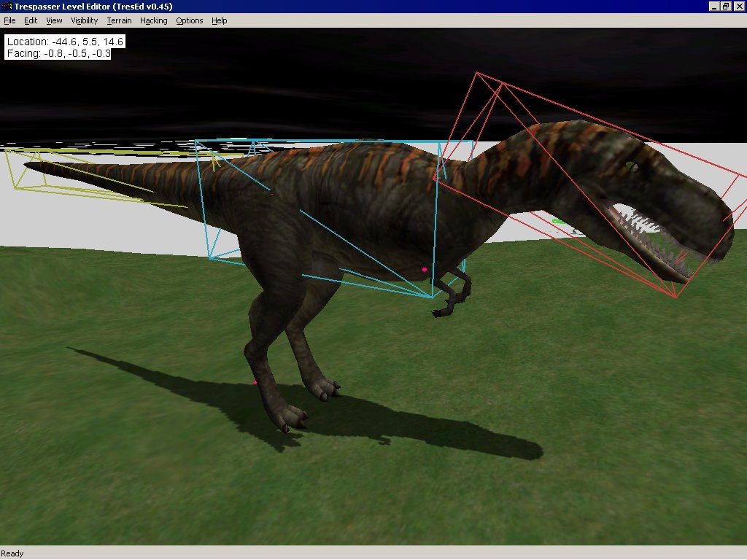Click the Location coordinates readout
Viewport: 747px width, 560px height.
(65, 42)
